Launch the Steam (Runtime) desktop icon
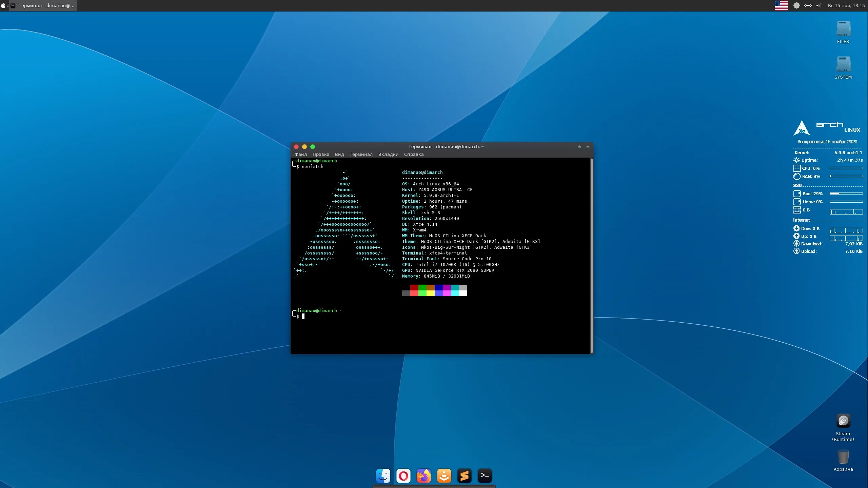Screen dimensions: 868x488 843,427
